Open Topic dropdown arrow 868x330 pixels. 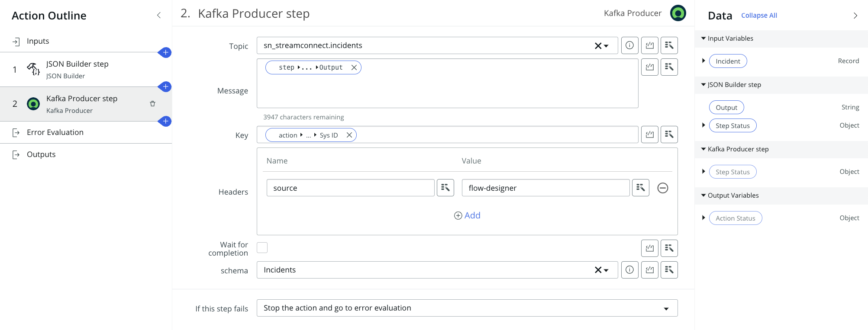coord(606,46)
